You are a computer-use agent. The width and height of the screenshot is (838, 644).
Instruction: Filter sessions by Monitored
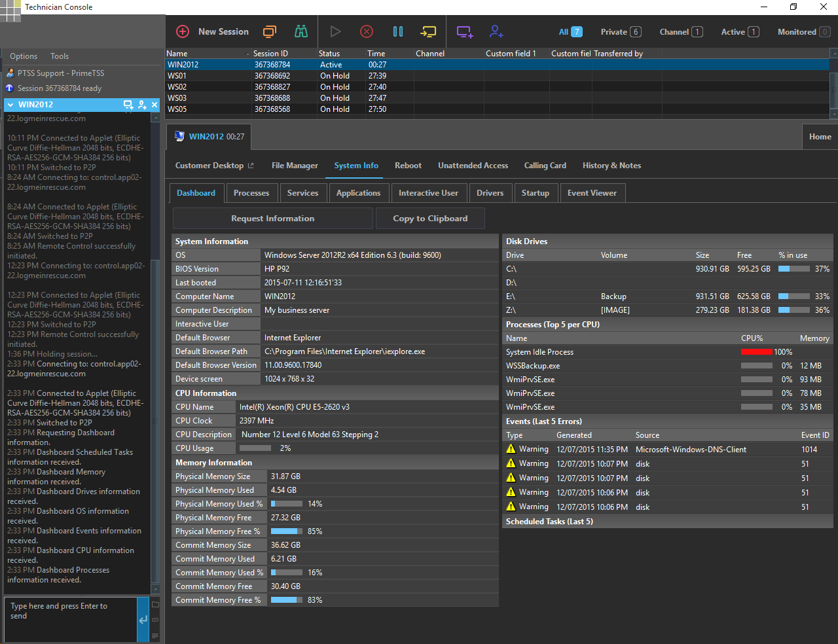(803, 31)
